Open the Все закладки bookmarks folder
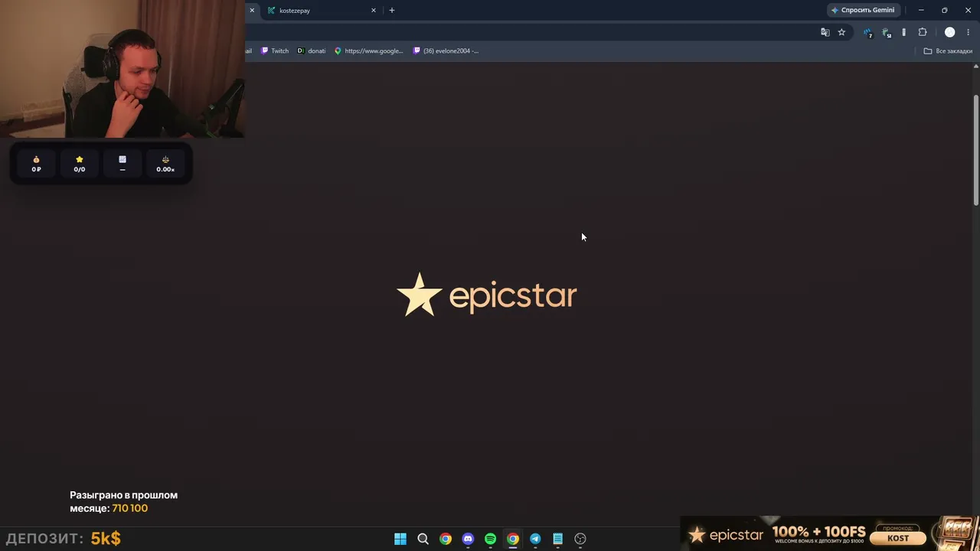Image resolution: width=980 pixels, height=551 pixels. pos(948,51)
